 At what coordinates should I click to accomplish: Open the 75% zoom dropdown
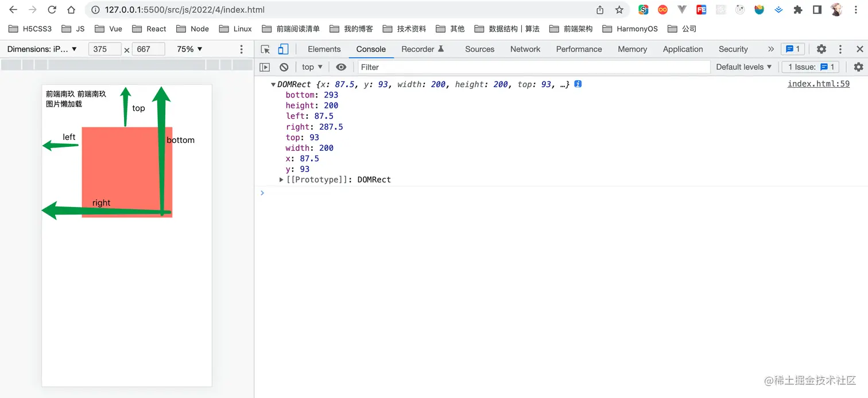(189, 49)
